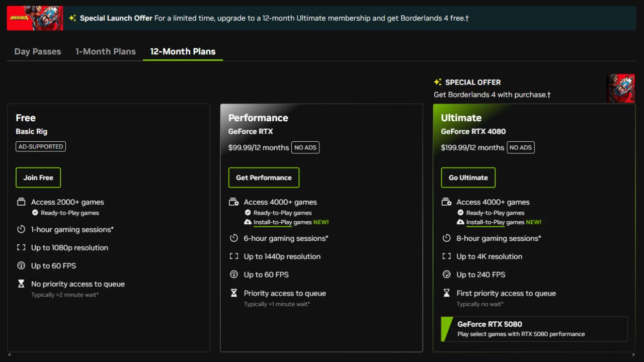This screenshot has height=362, width=644.
Task: Click the $199.99/12 months price text
Action: click(x=472, y=148)
